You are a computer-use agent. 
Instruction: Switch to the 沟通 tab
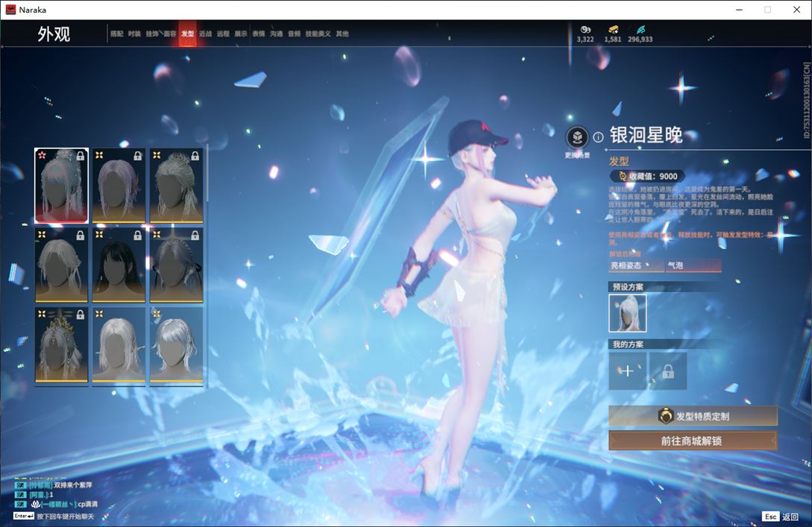(x=277, y=34)
